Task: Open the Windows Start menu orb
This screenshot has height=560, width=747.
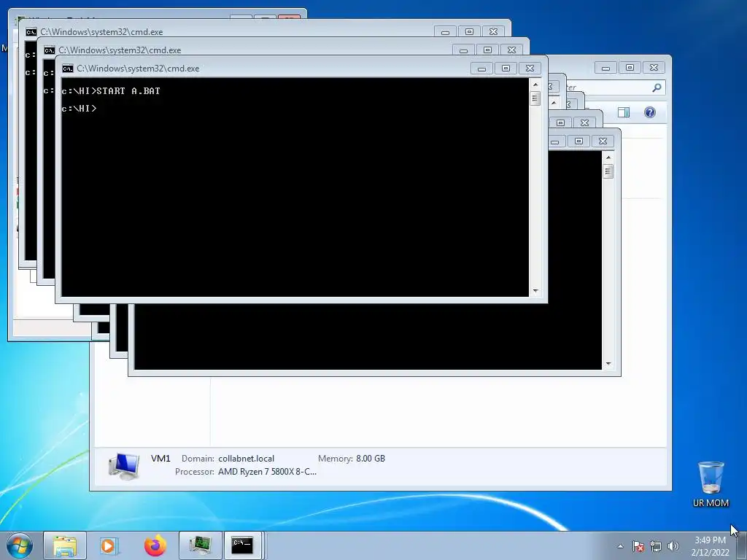Action: coord(20,545)
